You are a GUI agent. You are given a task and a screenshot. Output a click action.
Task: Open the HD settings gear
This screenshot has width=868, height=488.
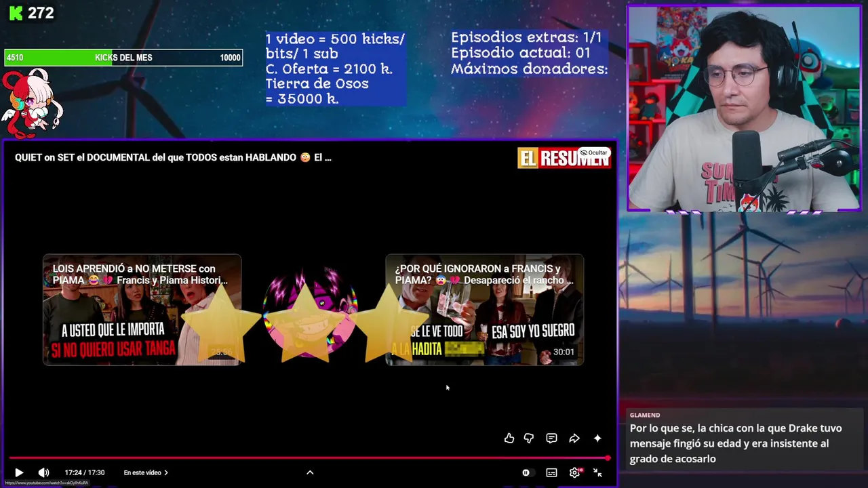tap(575, 472)
